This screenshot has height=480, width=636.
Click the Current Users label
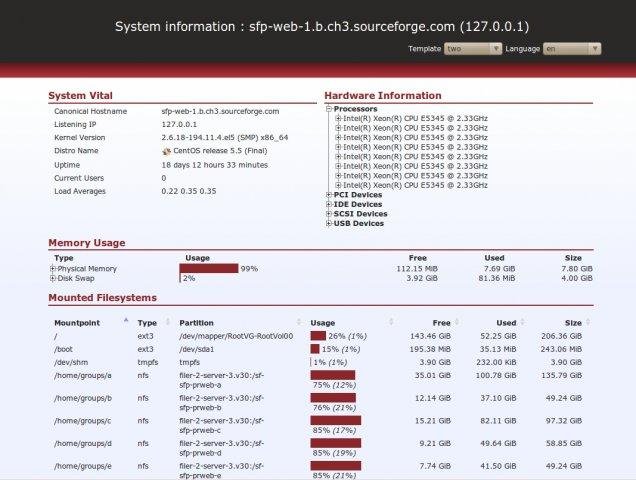79,178
